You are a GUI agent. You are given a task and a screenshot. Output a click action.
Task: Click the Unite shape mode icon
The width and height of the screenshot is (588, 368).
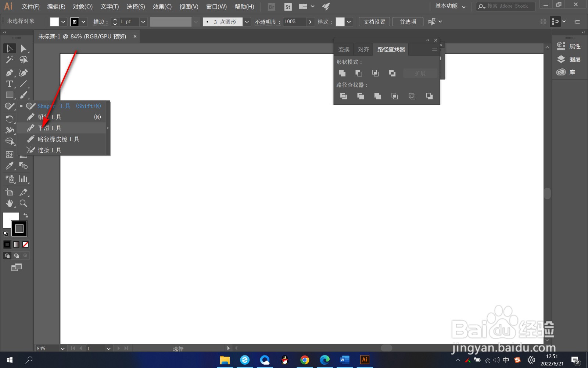point(342,73)
